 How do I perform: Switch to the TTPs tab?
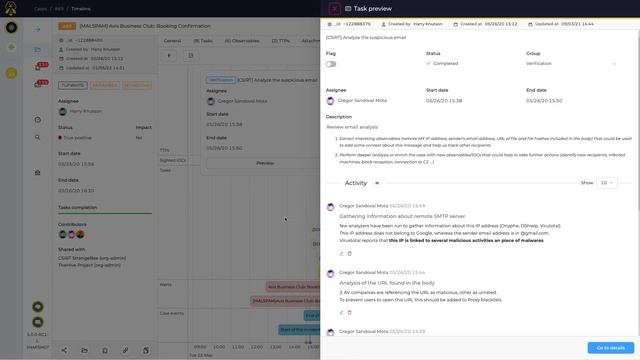tap(280, 41)
